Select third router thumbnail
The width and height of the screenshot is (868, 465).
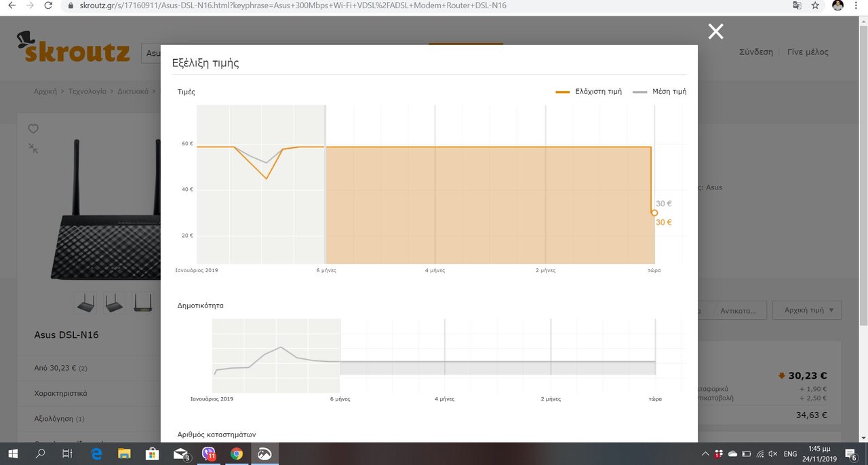coord(143,303)
